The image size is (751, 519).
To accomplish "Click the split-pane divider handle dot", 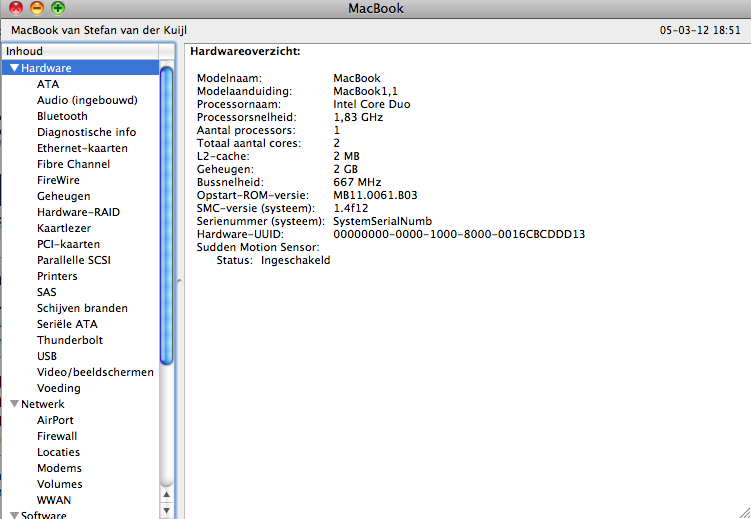I will 179,281.
